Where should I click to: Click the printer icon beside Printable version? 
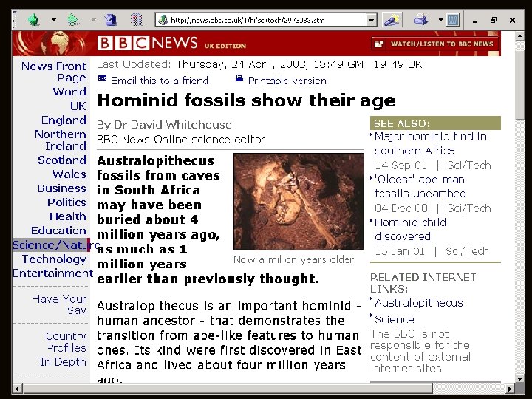239,78
